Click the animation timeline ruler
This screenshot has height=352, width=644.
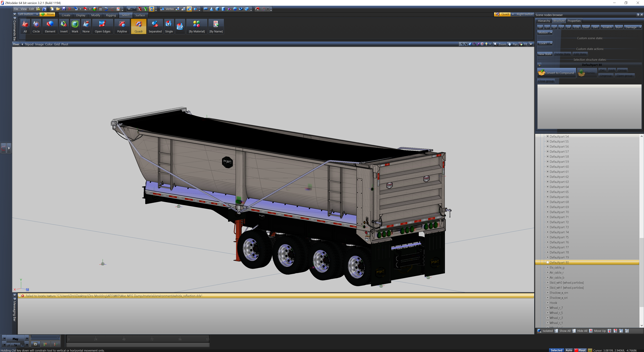[138, 339]
